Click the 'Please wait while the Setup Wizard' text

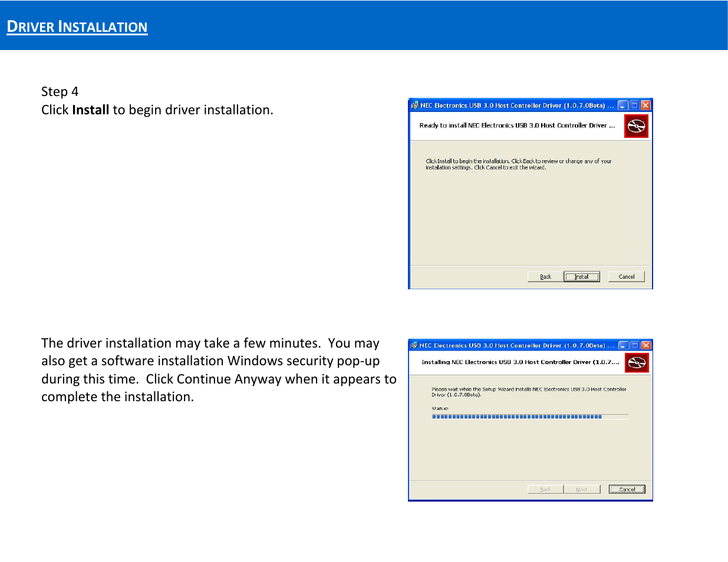(x=529, y=392)
